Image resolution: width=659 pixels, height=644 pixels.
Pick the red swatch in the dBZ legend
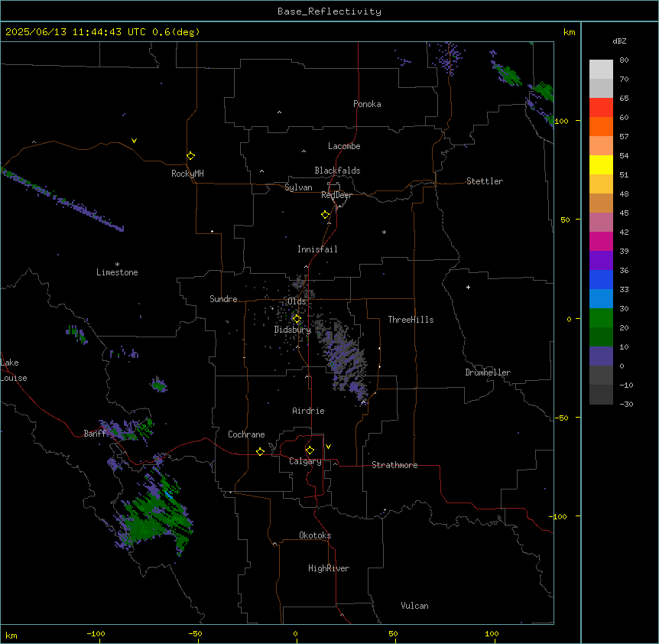click(x=601, y=108)
